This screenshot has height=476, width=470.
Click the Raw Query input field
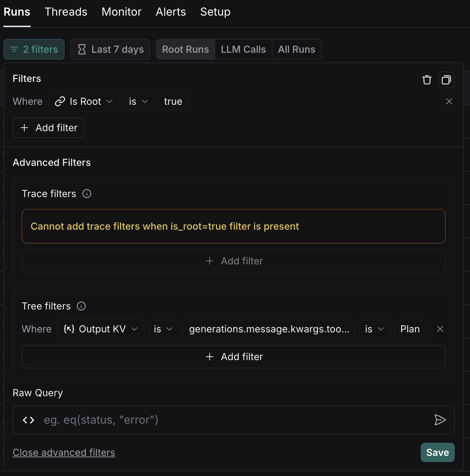point(233,420)
